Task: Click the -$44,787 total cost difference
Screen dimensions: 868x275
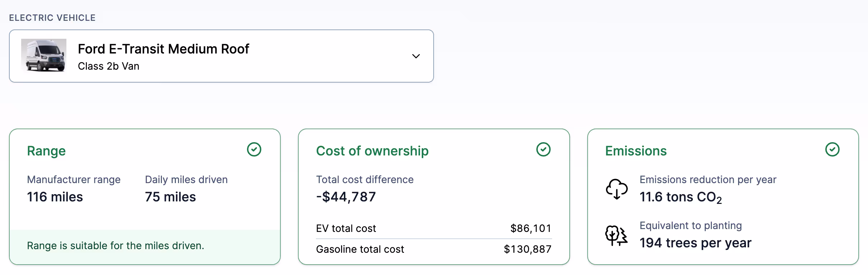Action: 346,197
